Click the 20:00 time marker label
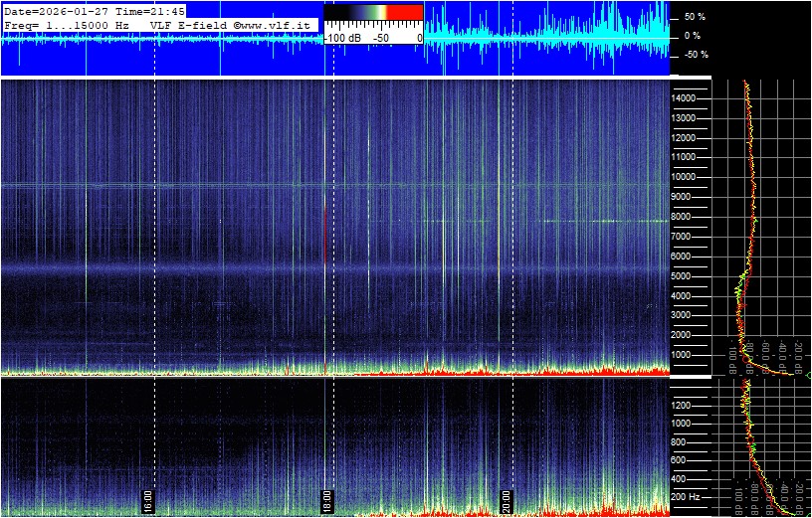The image size is (812, 518). click(507, 499)
